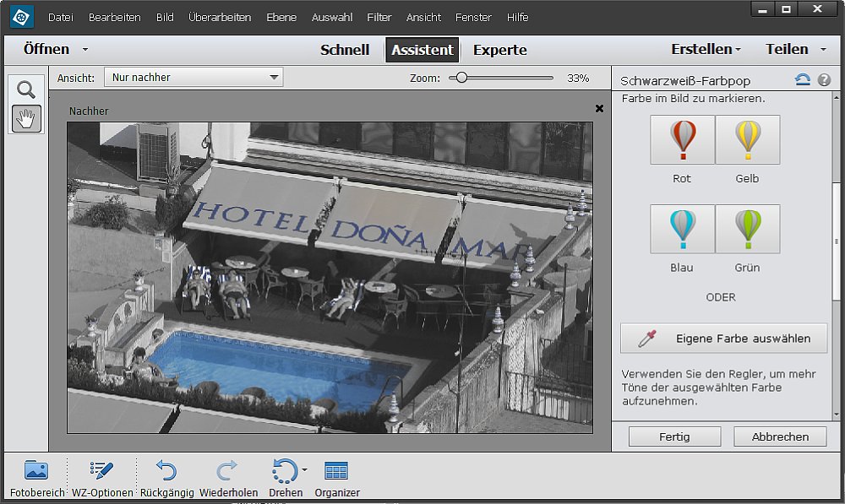The image size is (845, 504).
Task: Choose the Grün green balloon preset
Action: point(748,229)
